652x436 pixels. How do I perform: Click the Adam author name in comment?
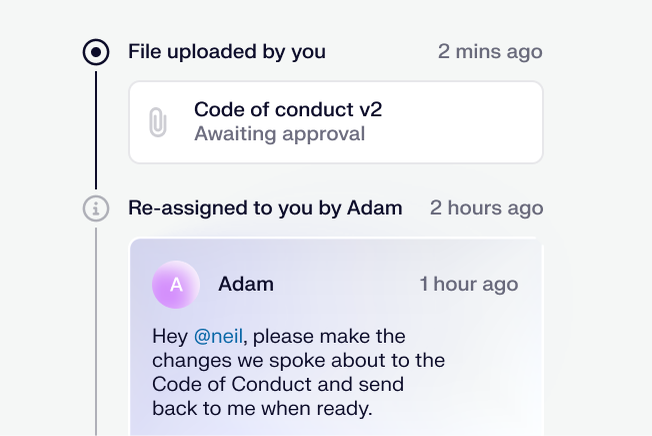coord(246,284)
